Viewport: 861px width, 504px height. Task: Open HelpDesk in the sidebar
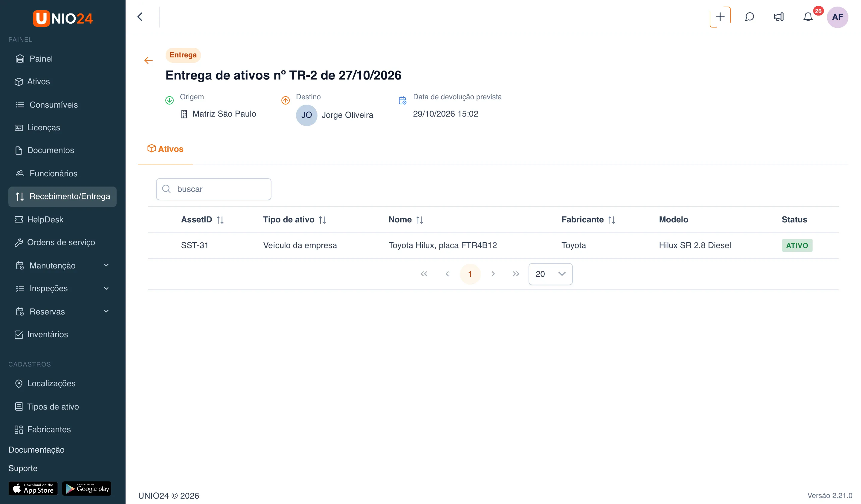(x=62, y=219)
